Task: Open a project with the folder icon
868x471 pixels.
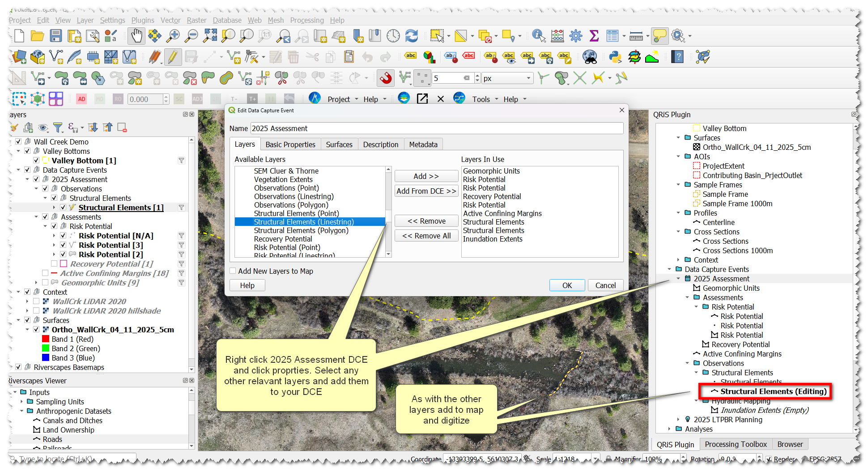Action: pyautogui.click(x=37, y=36)
